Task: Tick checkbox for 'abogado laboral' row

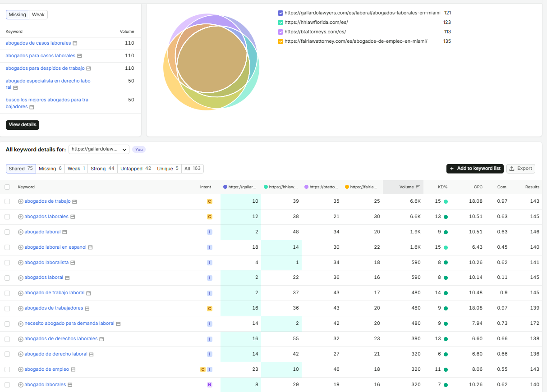Action: pos(7,232)
